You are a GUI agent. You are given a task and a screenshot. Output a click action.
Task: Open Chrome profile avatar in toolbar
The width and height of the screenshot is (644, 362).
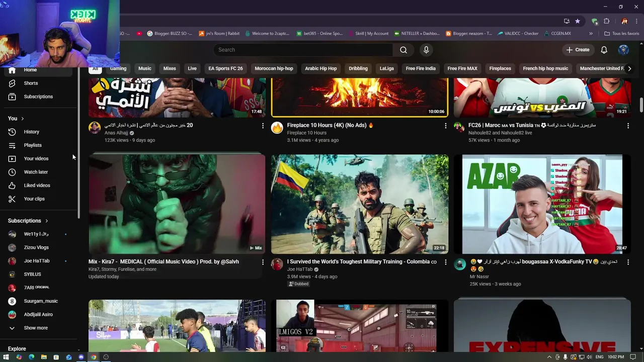pyautogui.click(x=624, y=21)
